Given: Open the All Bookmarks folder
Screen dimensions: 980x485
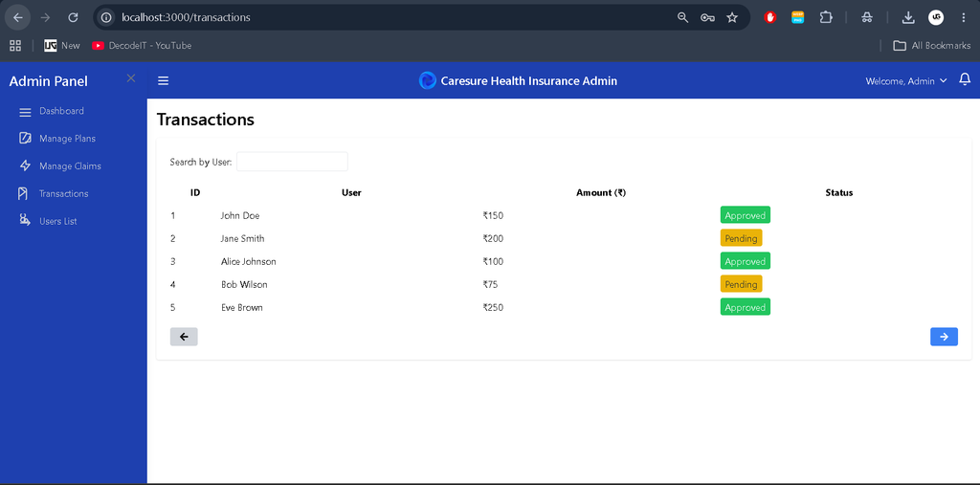Looking at the screenshot, I should coord(932,45).
